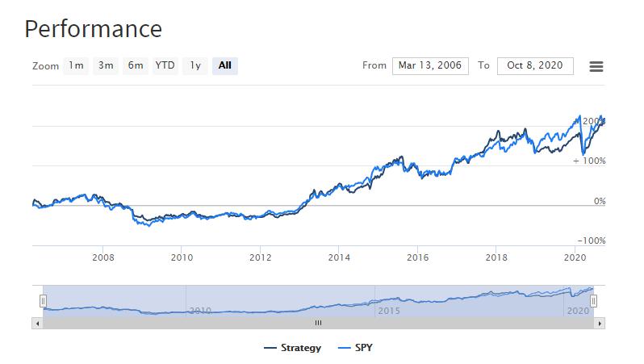This screenshot has width=644, height=364.
Task: Toggle the Strategy series in legend
Action: [292, 348]
